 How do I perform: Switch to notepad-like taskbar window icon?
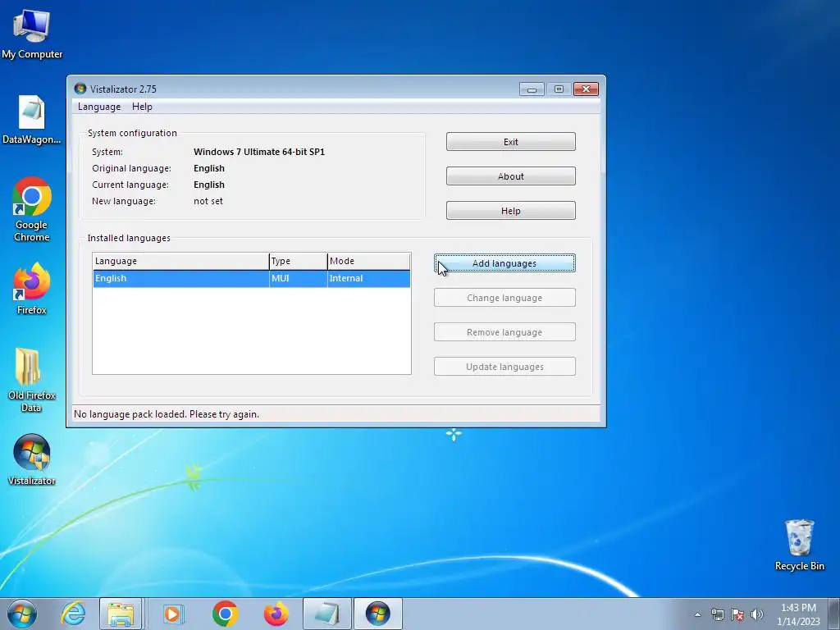click(326, 614)
